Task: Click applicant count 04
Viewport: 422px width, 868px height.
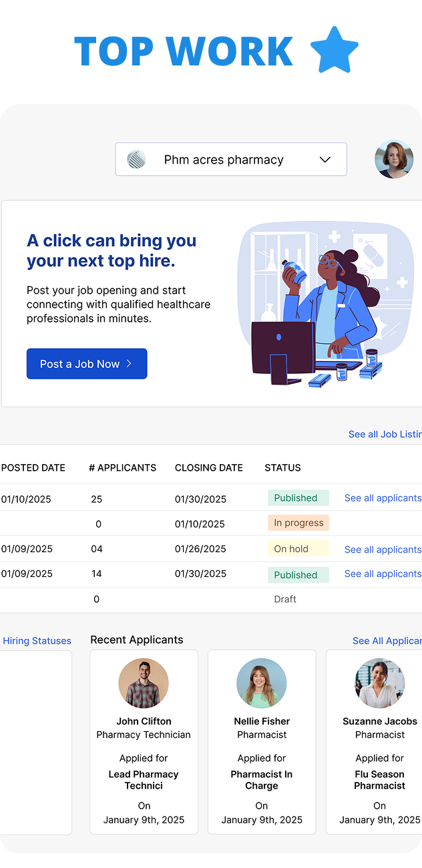Action: tap(97, 549)
